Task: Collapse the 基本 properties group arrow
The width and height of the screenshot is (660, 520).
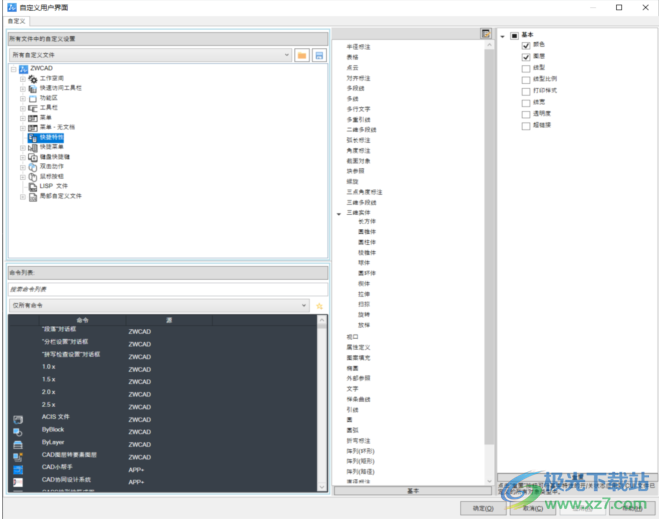Action: [503, 36]
